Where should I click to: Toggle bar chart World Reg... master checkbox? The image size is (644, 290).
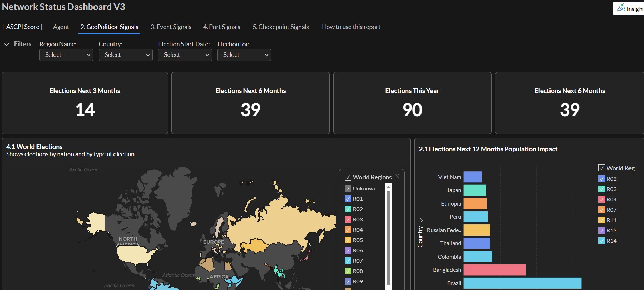[x=602, y=168]
